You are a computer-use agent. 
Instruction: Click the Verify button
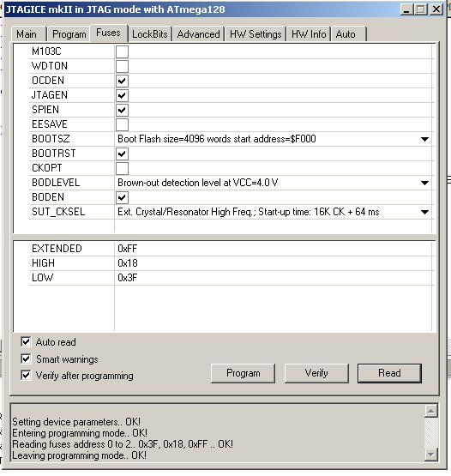click(x=316, y=373)
